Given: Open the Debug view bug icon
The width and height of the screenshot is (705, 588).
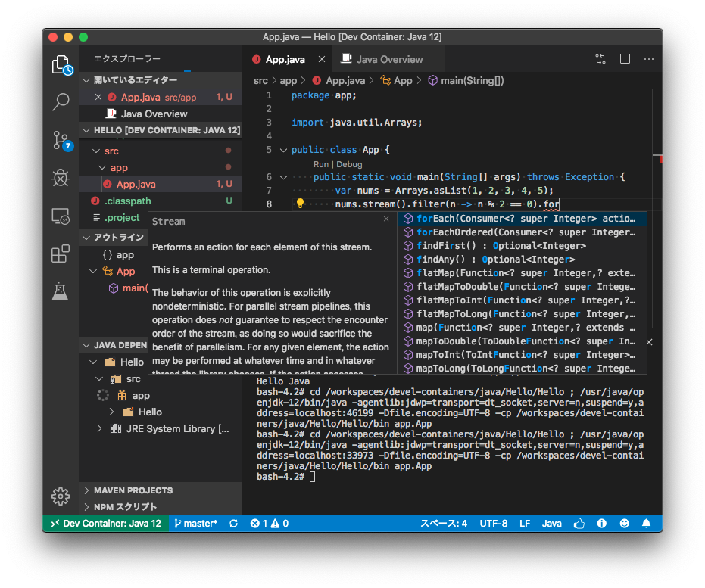Looking at the screenshot, I should 61,178.
